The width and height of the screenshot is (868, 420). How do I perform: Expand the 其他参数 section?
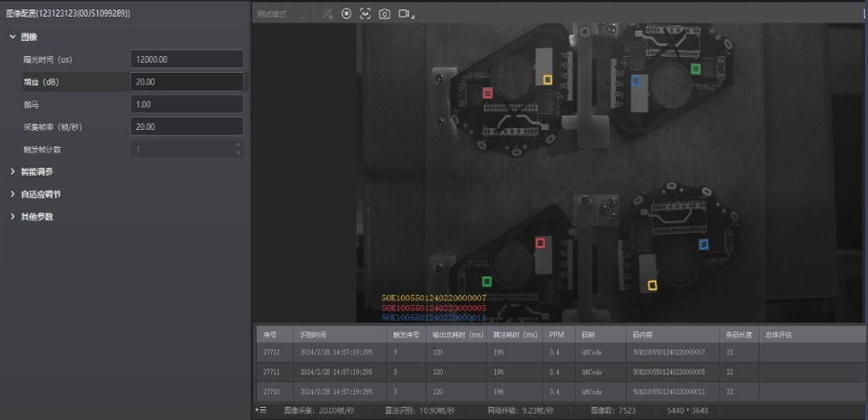(12, 216)
